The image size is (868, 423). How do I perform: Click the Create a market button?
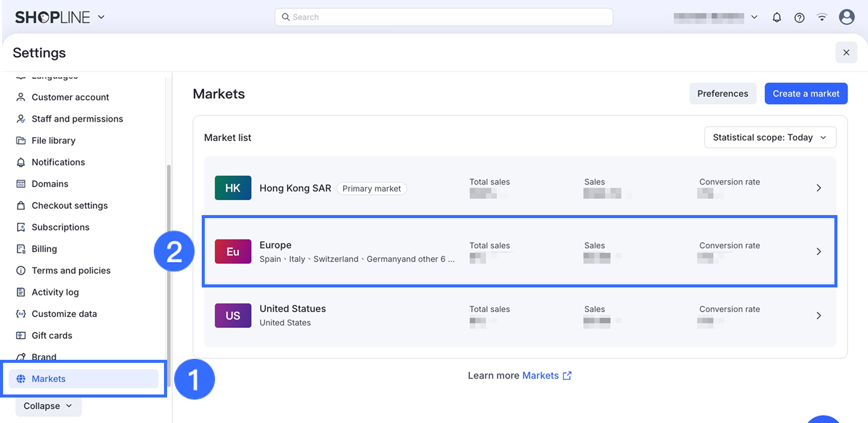[805, 94]
